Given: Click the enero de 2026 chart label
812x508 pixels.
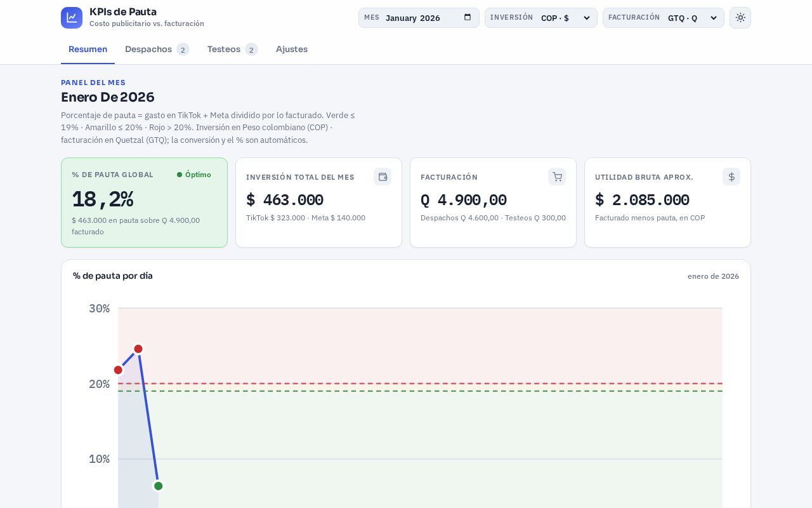Looking at the screenshot, I should [x=713, y=276].
